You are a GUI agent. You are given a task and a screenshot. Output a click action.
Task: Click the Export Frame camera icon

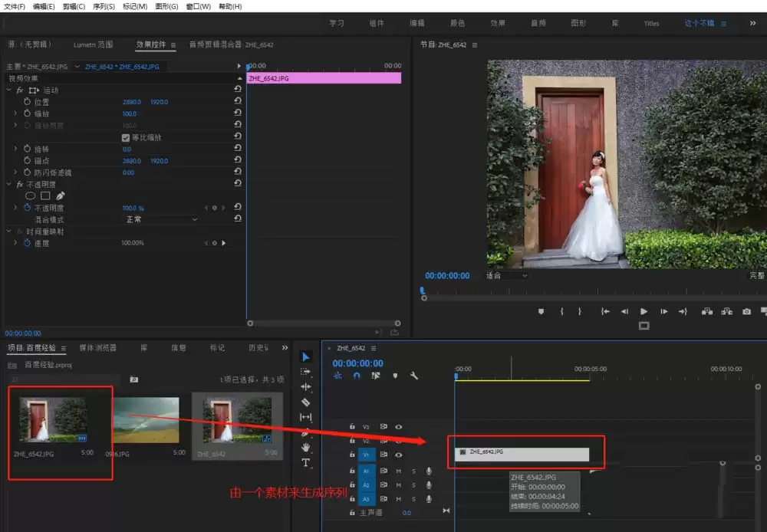[746, 311]
